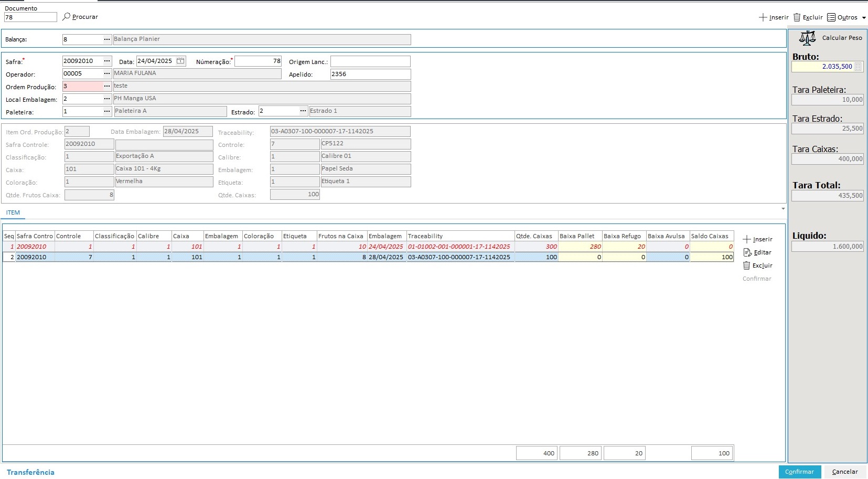
Task: Click the top toolbar Inserir plus icon
Action: click(763, 17)
